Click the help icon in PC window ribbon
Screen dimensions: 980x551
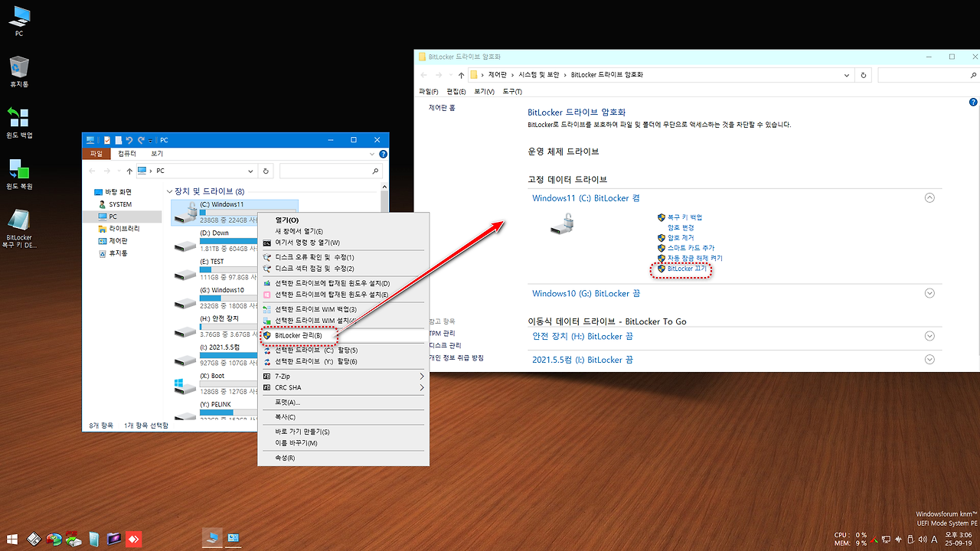tap(383, 153)
